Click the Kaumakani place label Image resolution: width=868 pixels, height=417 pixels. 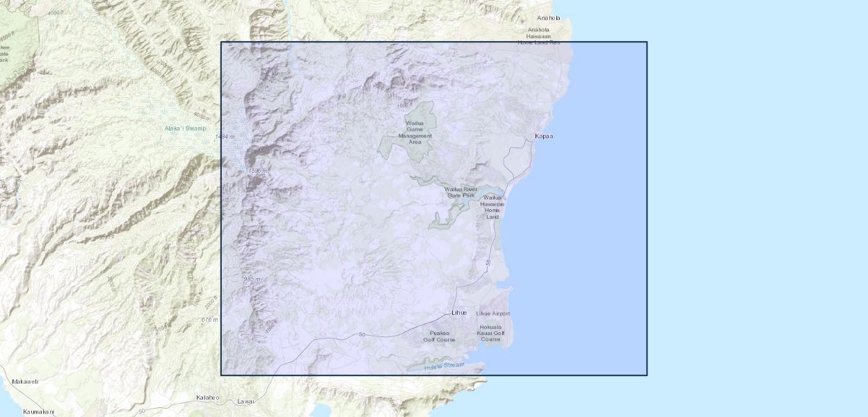pos(38,411)
